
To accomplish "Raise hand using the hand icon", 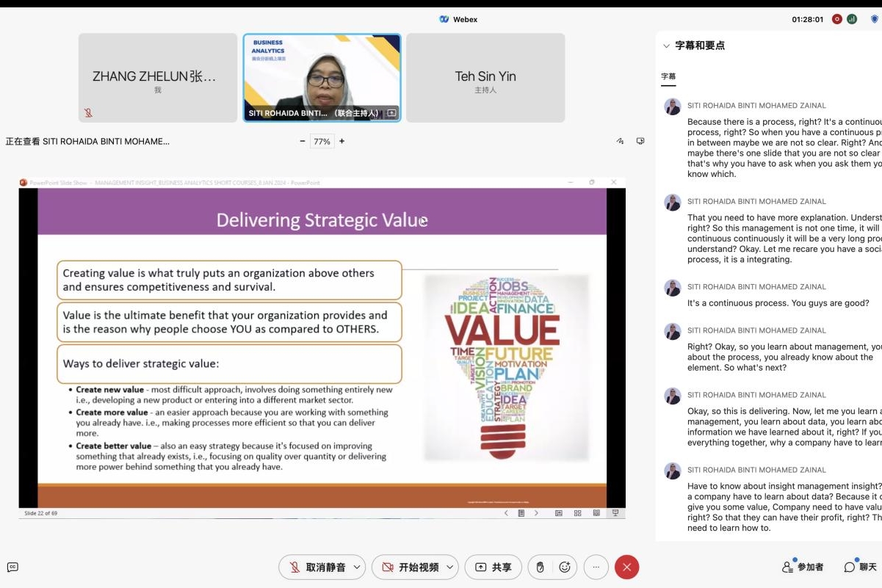I will (540, 567).
